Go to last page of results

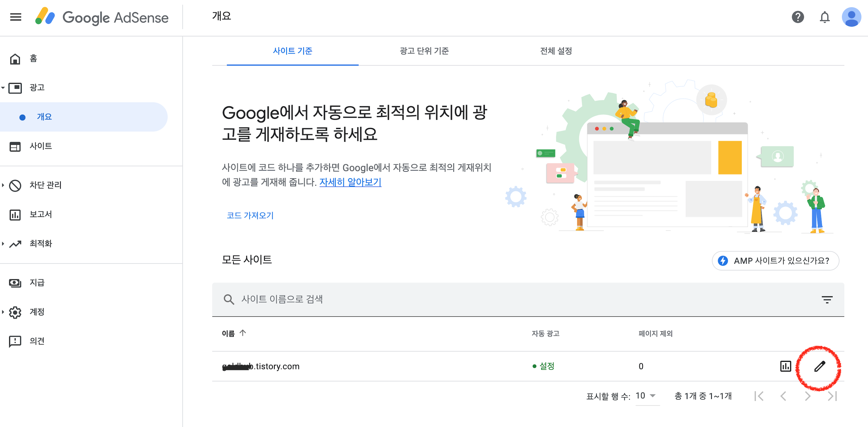click(832, 396)
